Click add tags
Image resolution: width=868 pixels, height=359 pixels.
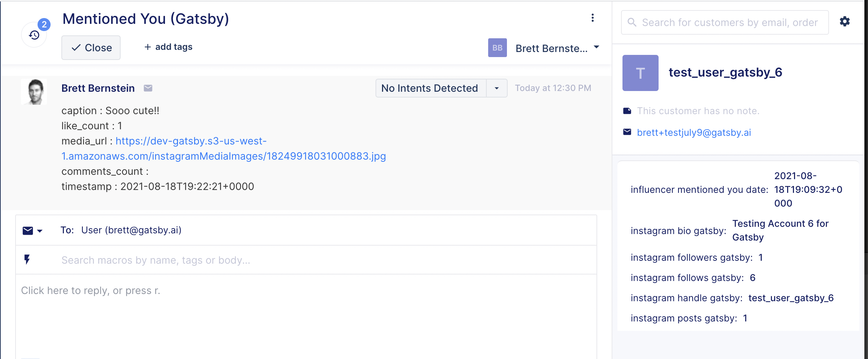point(168,47)
